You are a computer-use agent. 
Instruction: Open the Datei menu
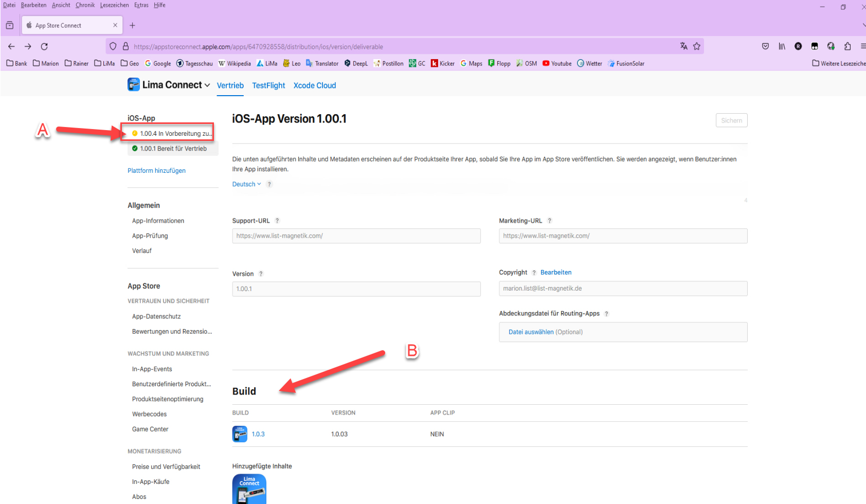pos(9,5)
